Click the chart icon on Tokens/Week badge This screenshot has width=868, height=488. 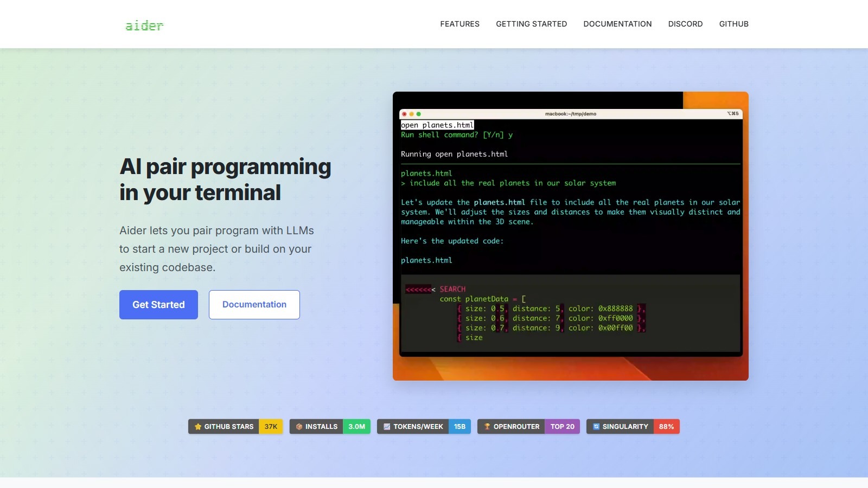click(387, 427)
